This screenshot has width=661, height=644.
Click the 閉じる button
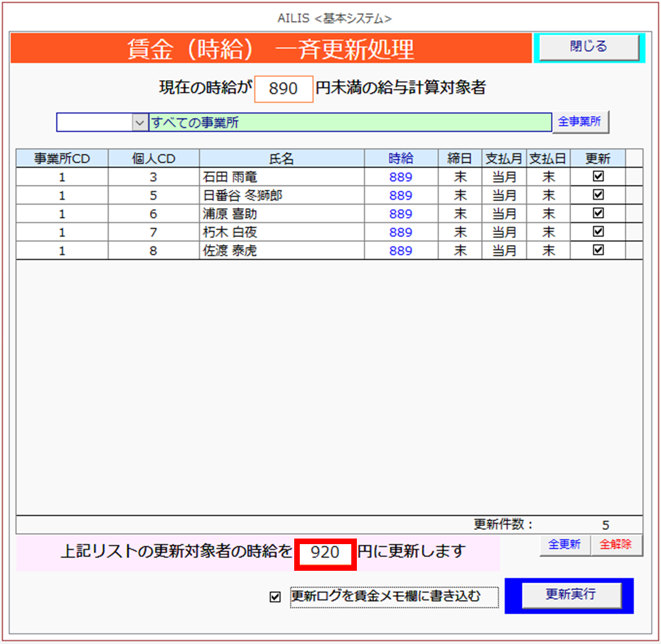coord(588,47)
